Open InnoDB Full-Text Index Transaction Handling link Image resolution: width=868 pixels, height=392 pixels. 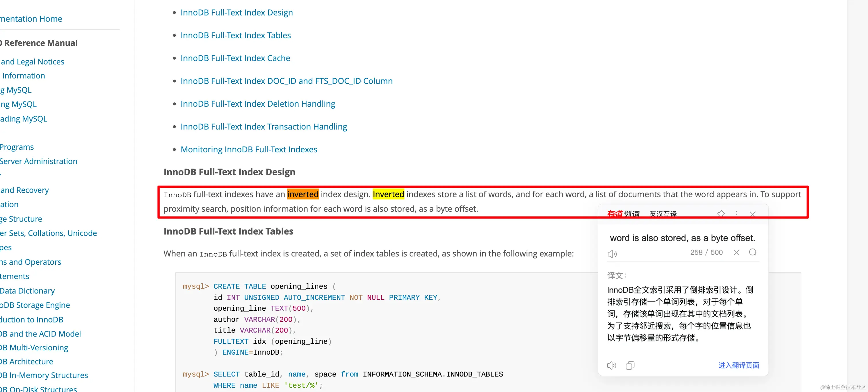(x=263, y=126)
